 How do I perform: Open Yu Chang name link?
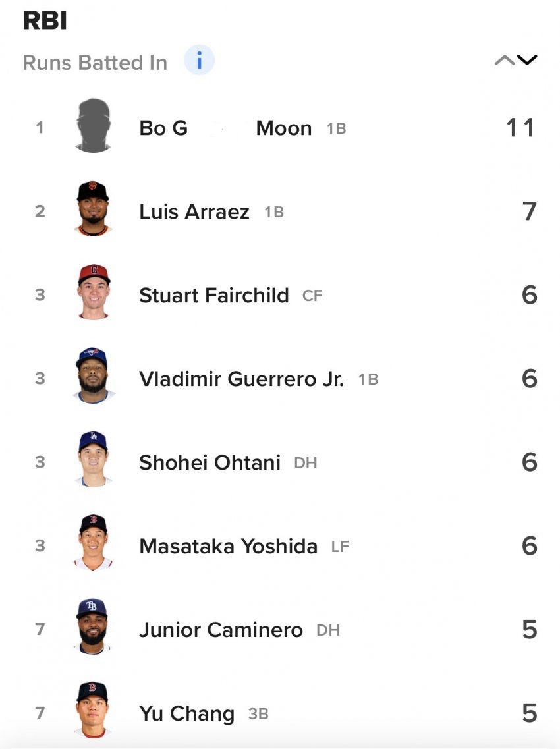point(186,713)
